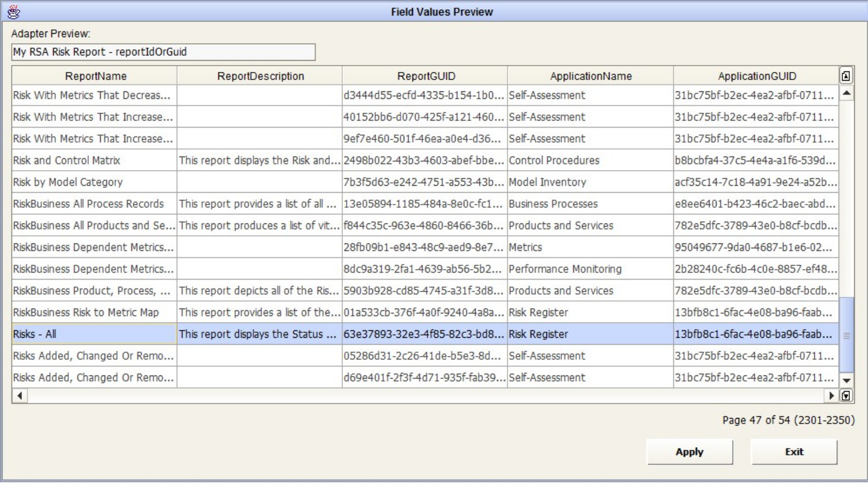Click next page icon below vertical scrollbar
868x483 pixels.
point(845,395)
